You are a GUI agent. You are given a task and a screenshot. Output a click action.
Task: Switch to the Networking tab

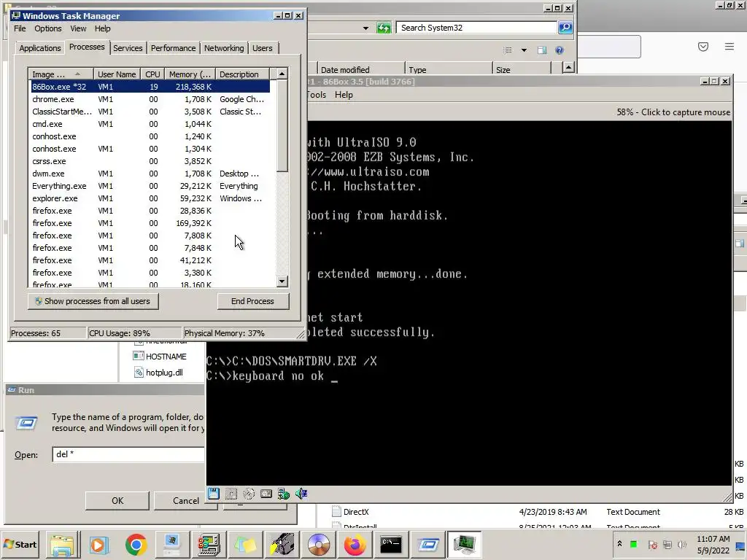click(224, 48)
